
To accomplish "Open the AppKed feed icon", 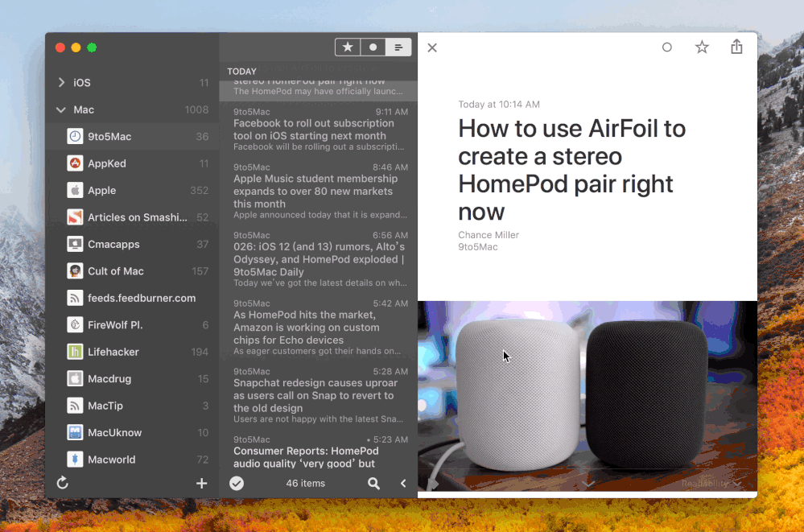I will point(75,163).
